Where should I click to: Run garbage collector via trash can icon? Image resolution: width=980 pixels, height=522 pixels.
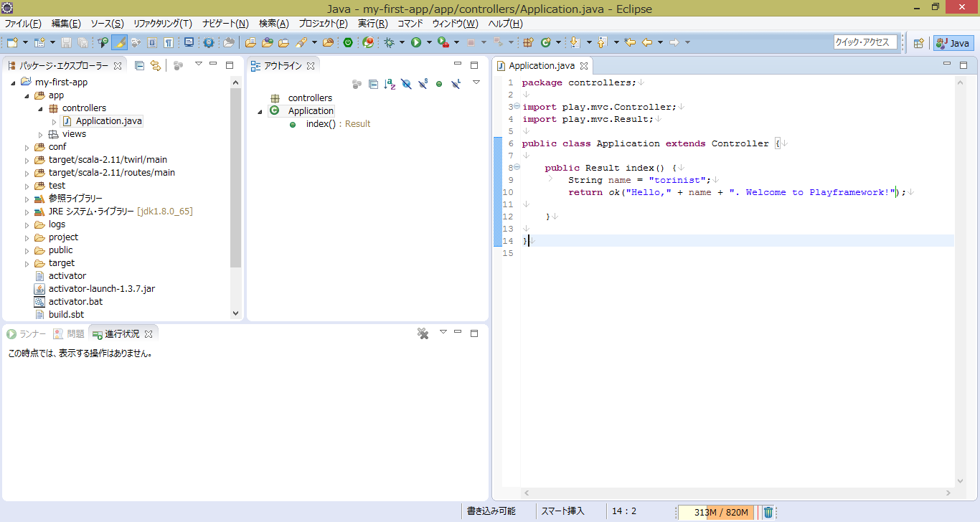coord(768,512)
